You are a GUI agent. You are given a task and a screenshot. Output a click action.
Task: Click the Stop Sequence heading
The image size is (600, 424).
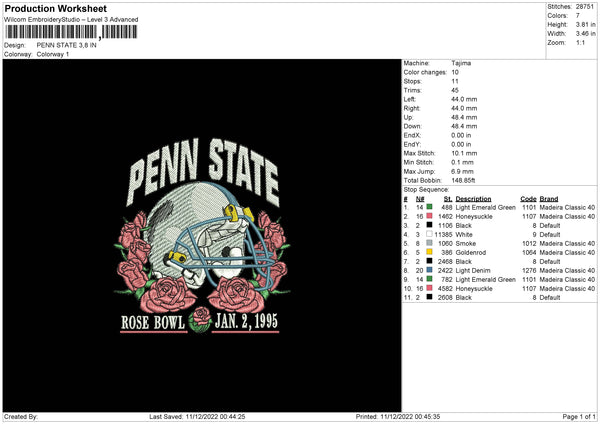tap(426, 190)
